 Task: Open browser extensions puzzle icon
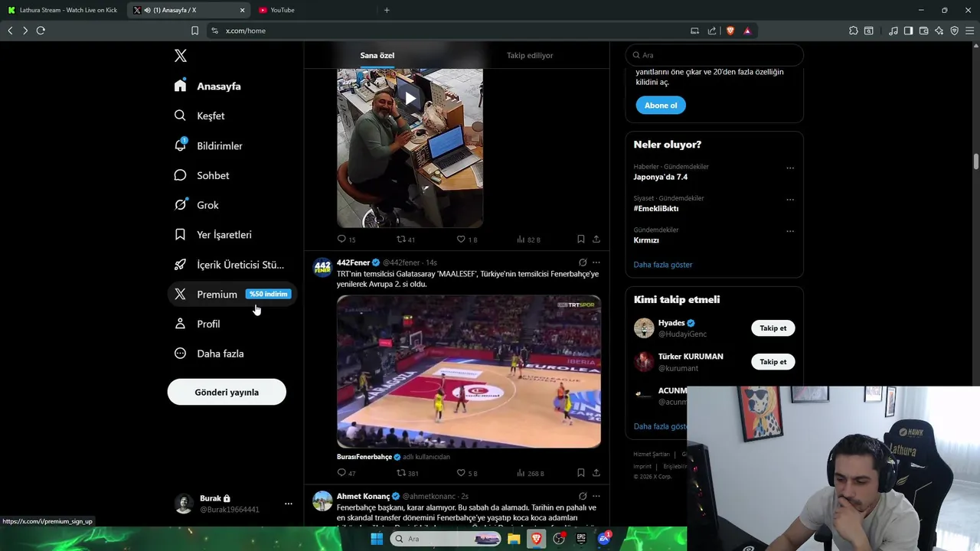(854, 31)
